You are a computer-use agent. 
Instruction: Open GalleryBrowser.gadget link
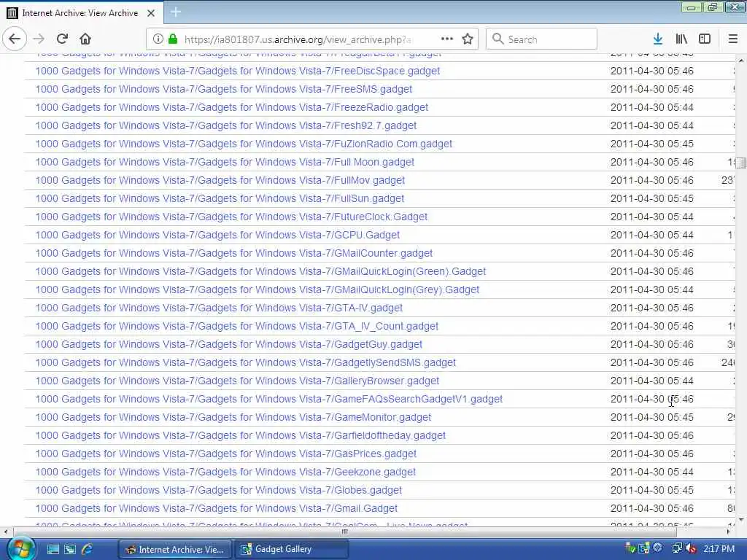coord(237,381)
